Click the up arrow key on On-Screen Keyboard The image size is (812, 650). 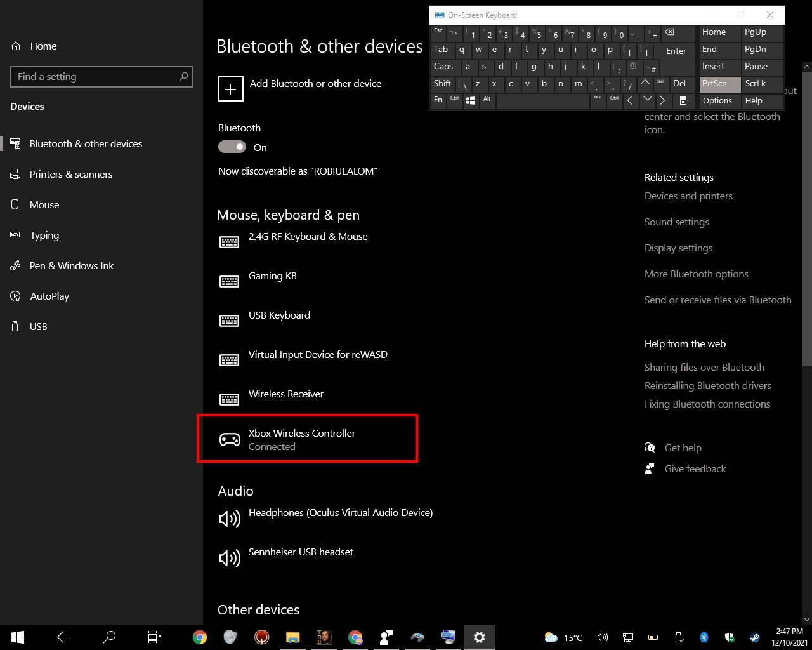(645, 84)
